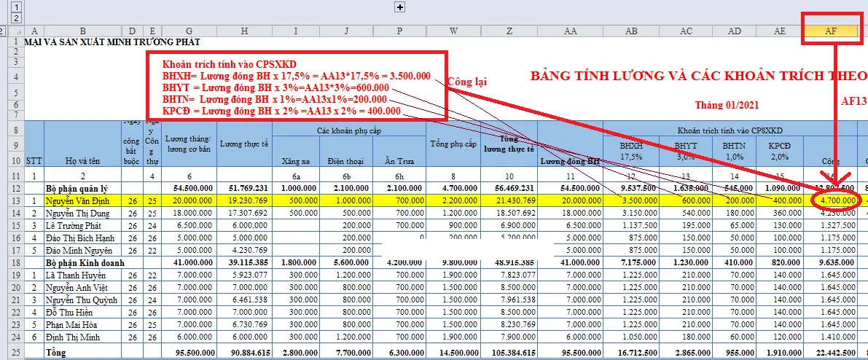The height and width of the screenshot is (360, 868).
Task: Click value 17.307.692
Action: point(245,213)
